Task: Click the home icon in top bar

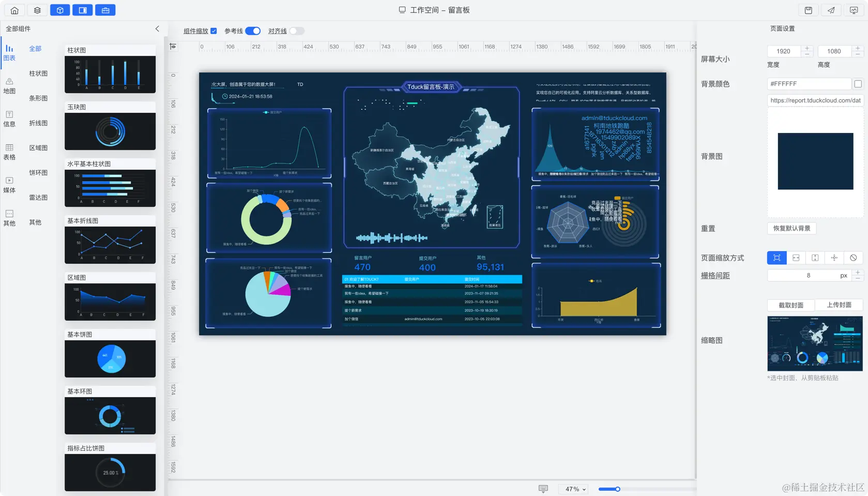Action: point(14,10)
